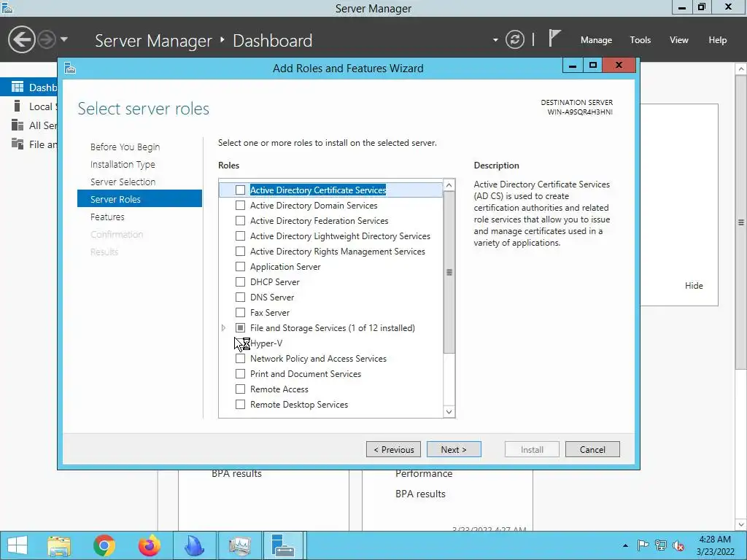Launch Google Chrome from the taskbar

pyautogui.click(x=104, y=545)
